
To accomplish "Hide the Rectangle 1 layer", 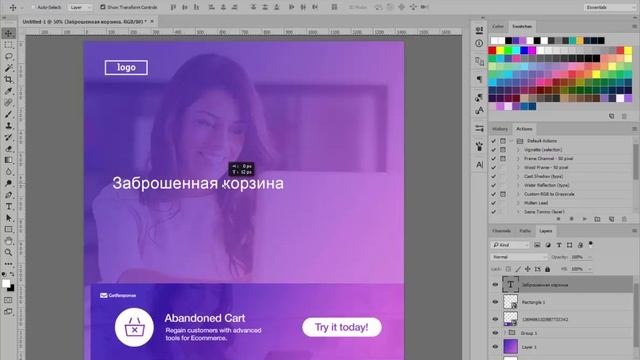I will click(x=495, y=302).
